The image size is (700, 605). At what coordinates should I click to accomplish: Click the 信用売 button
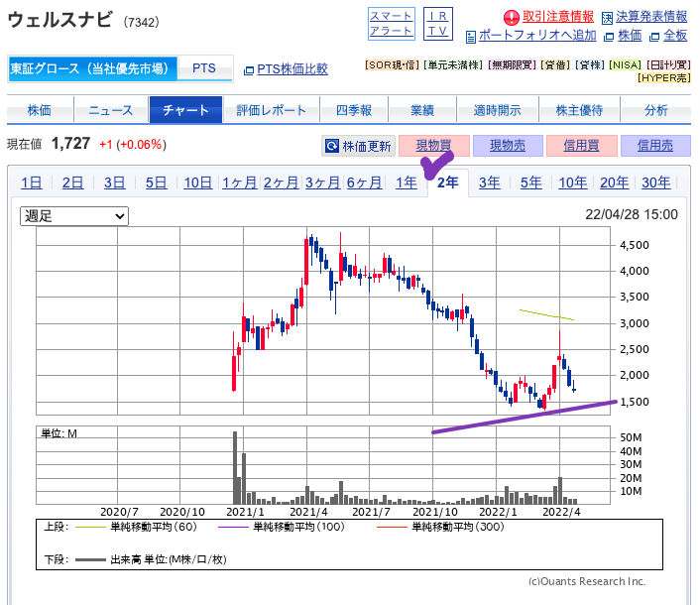(655, 146)
